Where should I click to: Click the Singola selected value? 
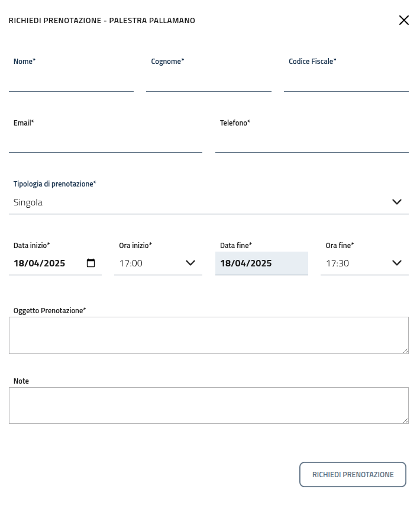coord(28,202)
